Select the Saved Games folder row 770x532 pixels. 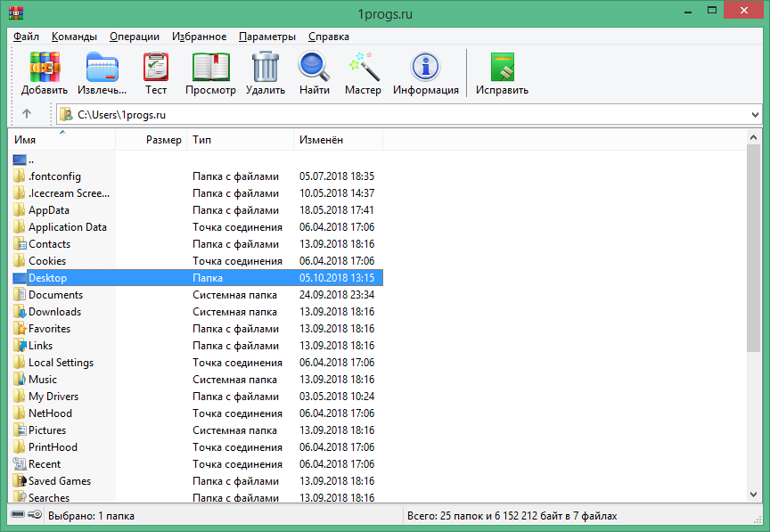(x=59, y=481)
